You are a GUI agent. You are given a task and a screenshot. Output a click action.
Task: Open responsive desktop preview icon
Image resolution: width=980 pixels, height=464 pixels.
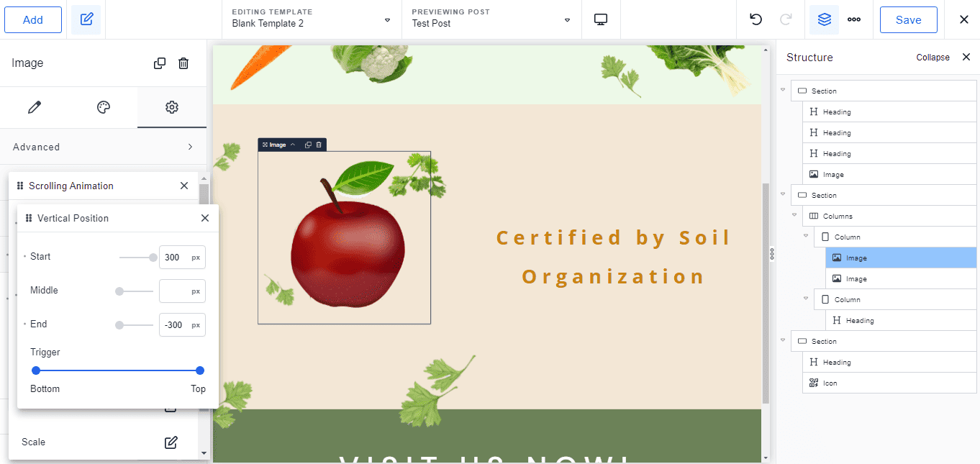click(601, 19)
